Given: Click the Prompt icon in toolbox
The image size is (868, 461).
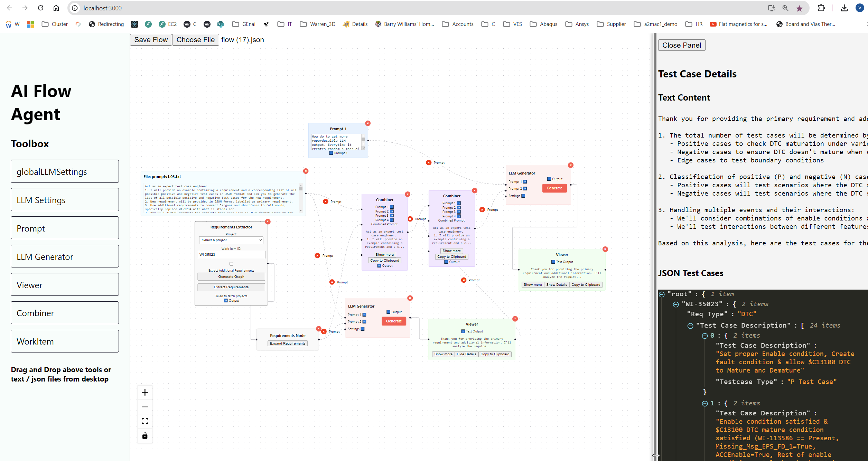Looking at the screenshot, I should coord(64,228).
